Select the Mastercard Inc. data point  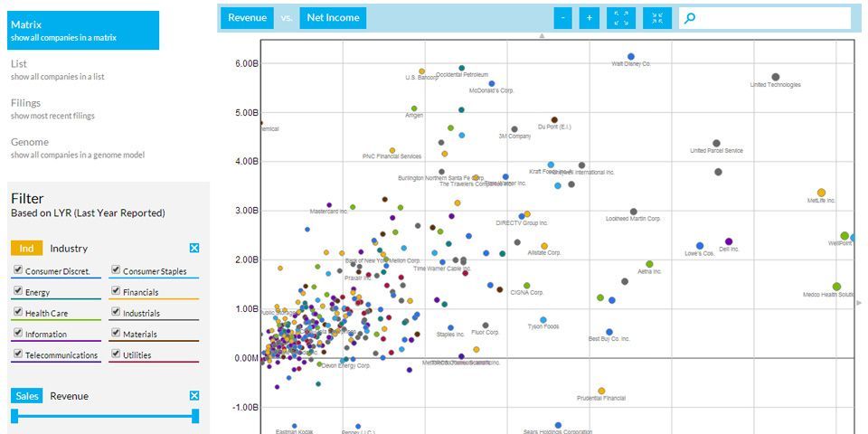tap(329, 205)
